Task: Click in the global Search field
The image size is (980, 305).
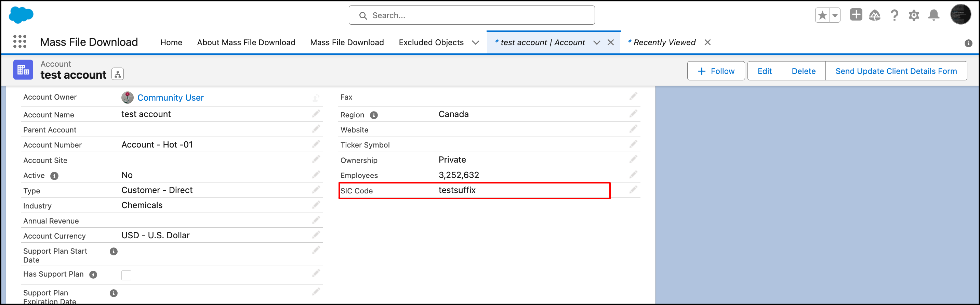Action: pos(472,15)
